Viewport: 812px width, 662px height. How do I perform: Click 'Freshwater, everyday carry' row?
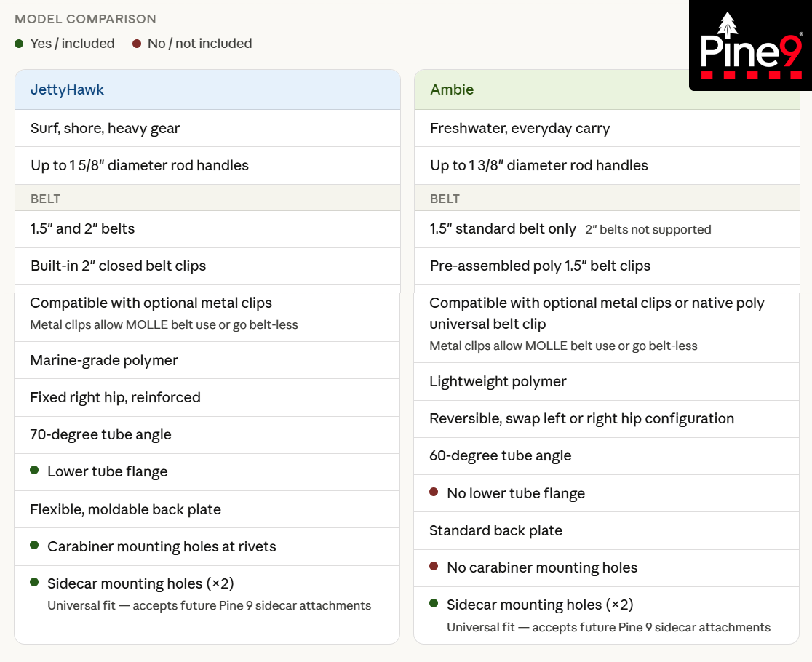pos(520,129)
